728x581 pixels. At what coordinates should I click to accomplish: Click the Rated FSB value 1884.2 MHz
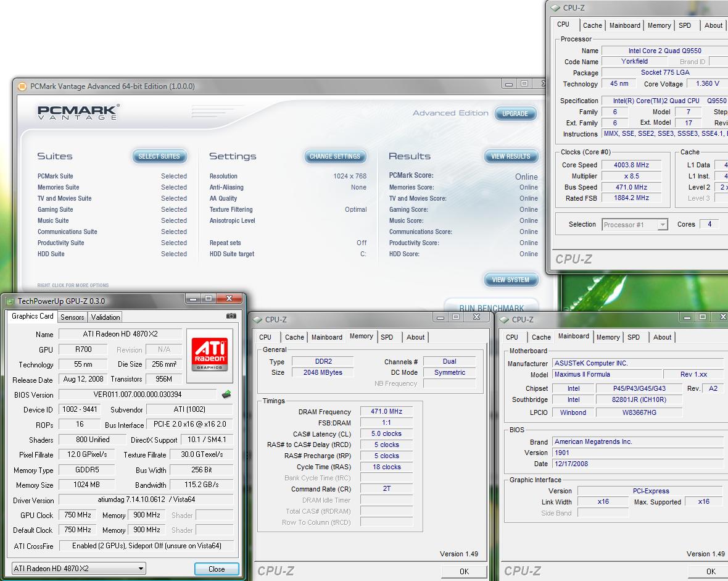point(631,198)
